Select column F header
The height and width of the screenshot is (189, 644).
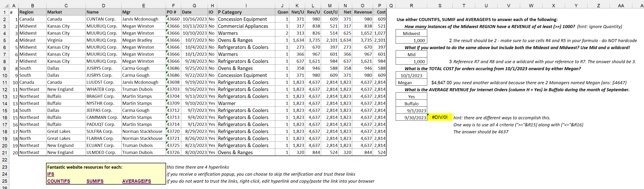[x=174, y=5]
